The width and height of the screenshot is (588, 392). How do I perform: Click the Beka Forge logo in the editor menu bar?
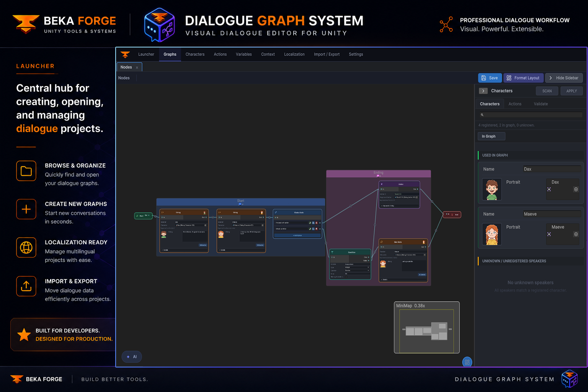[x=125, y=54]
